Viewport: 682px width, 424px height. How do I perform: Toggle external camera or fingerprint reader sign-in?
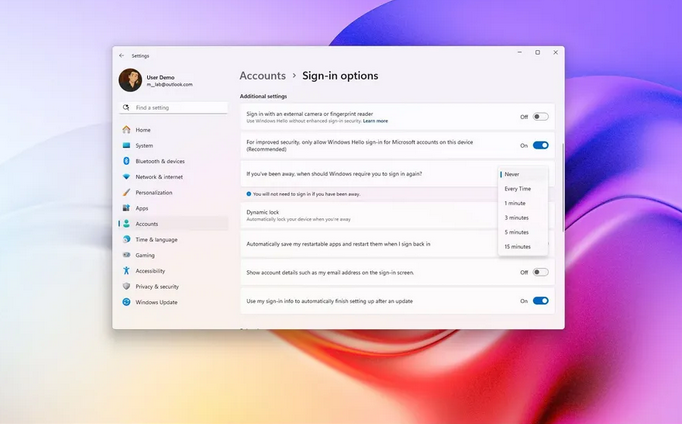pos(541,117)
